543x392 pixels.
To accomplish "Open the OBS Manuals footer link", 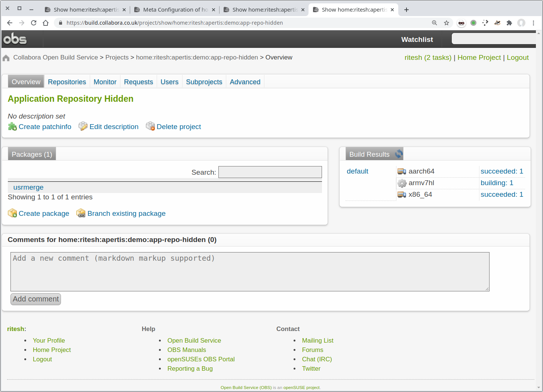I will (x=187, y=350).
